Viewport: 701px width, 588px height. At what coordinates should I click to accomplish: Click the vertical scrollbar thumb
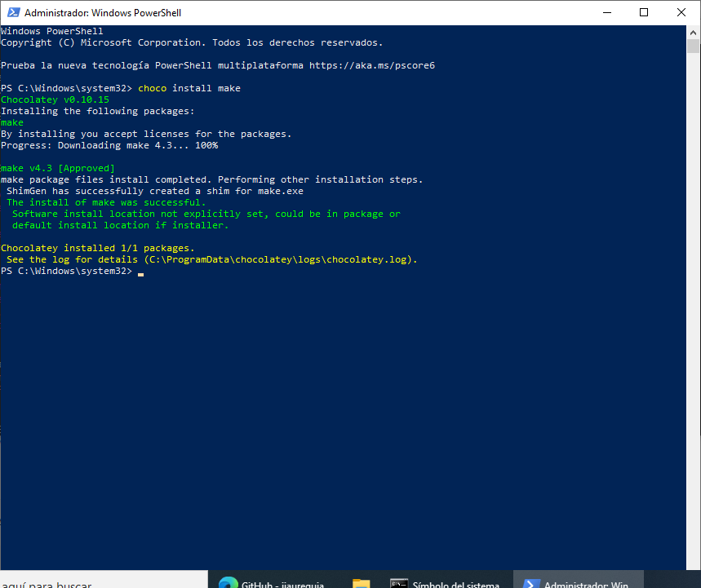click(693, 46)
